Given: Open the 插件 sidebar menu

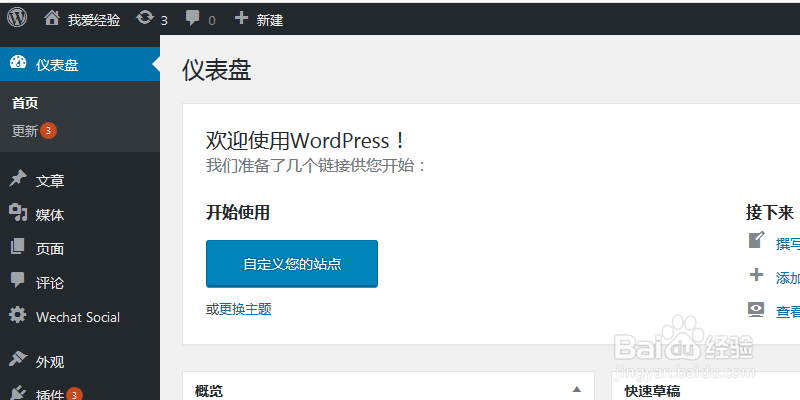Looking at the screenshot, I should tap(50, 394).
